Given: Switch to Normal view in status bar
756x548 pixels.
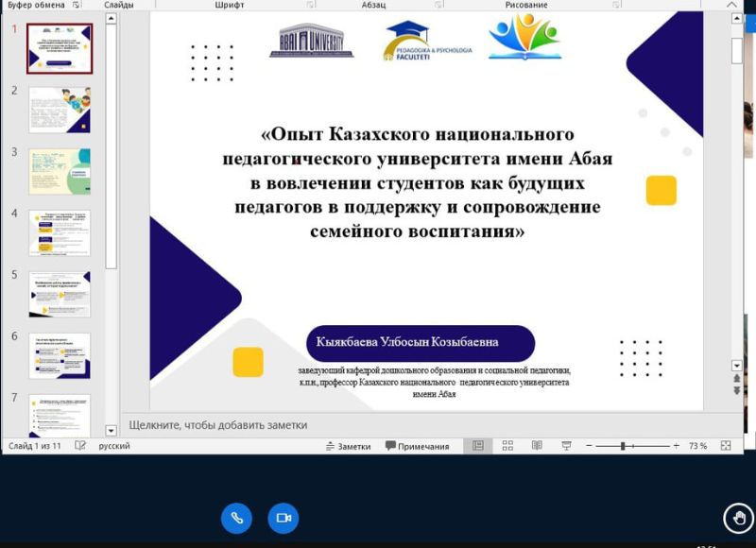Looking at the screenshot, I should tap(478, 446).
